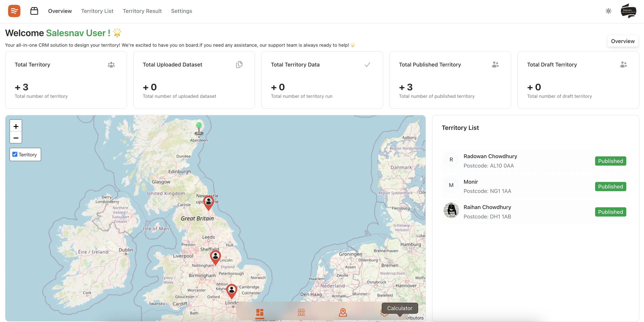Select the red pin near Newcastle
The width and height of the screenshot is (644, 322).
[208, 202]
